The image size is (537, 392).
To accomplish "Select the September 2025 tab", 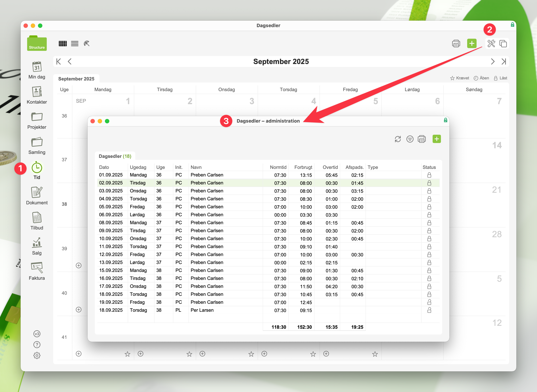I will [76, 79].
